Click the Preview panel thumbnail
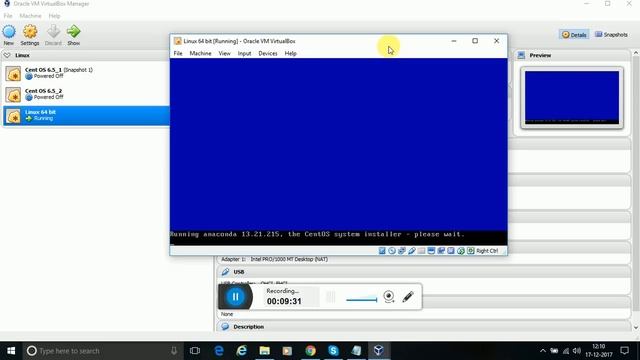The width and height of the screenshot is (640, 360). pyautogui.click(x=572, y=97)
